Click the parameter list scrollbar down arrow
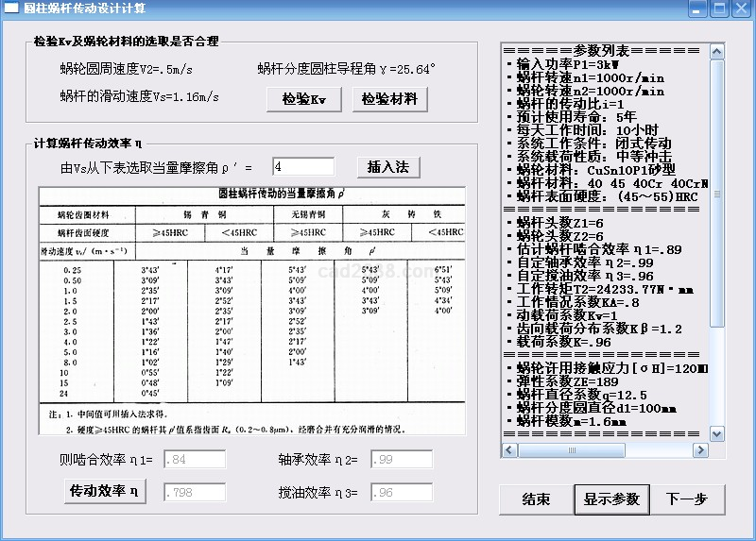756x541 pixels. tap(717, 431)
